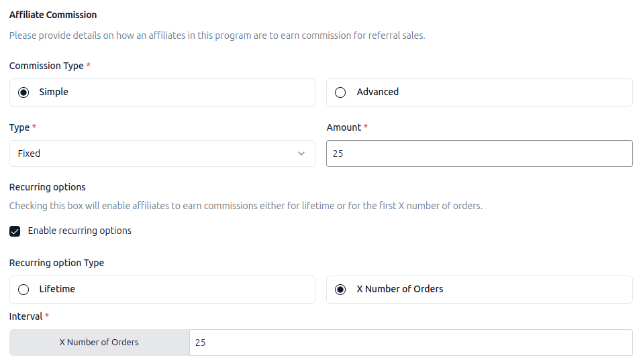Click the Recurring options section heading
The width and height of the screenshot is (641, 364).
(x=48, y=187)
